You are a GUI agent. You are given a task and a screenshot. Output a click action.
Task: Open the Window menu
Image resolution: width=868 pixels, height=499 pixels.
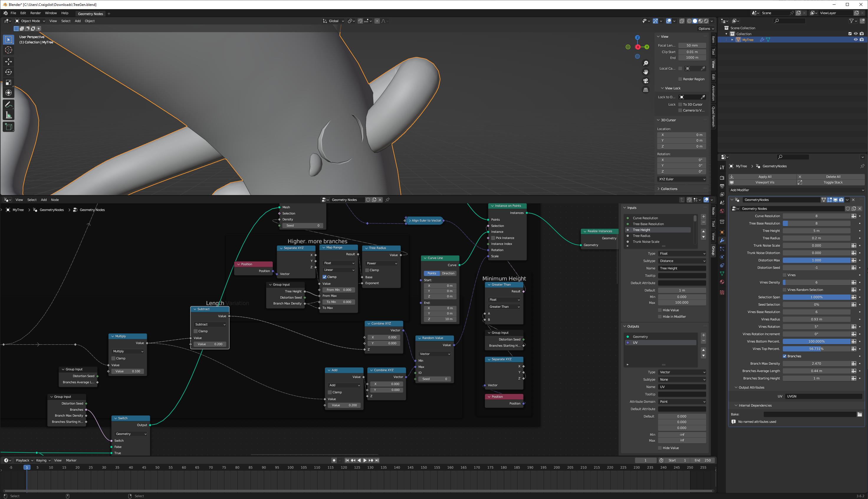(x=51, y=13)
